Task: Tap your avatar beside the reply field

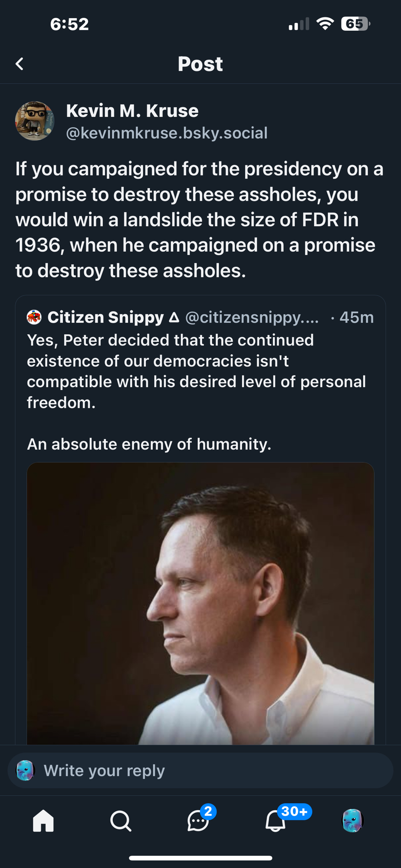Action: tap(25, 770)
